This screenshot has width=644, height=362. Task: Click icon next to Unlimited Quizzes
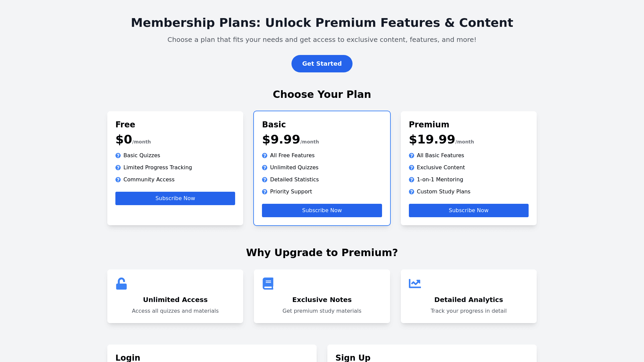[x=265, y=168]
